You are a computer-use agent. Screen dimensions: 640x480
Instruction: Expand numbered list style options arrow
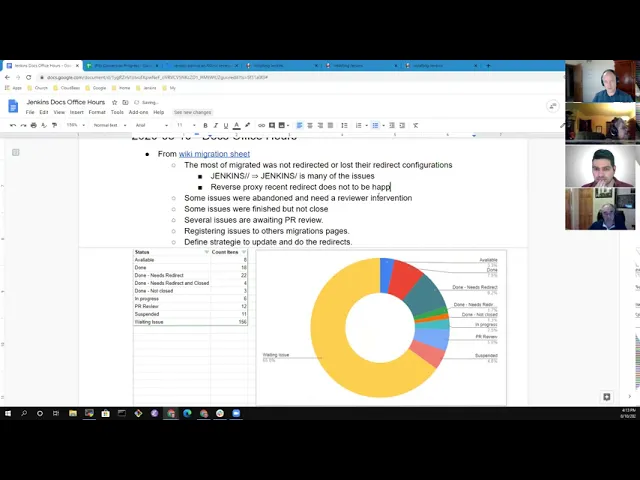[367, 126]
